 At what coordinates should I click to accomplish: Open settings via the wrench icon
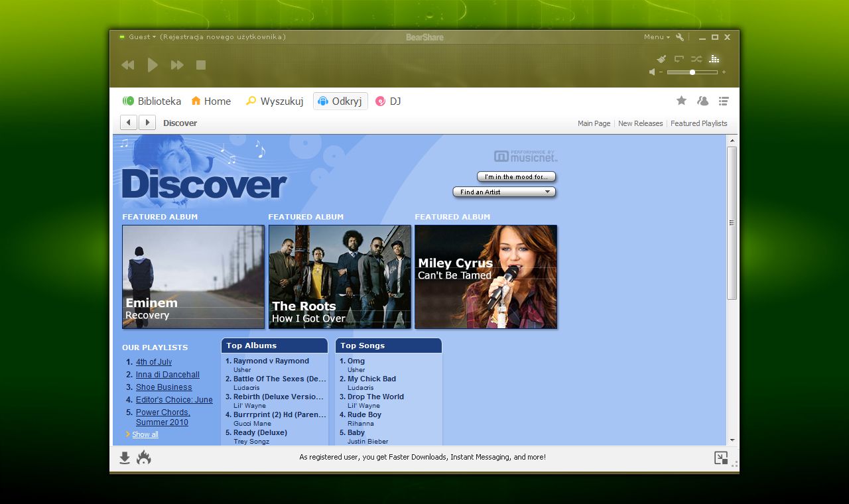(680, 37)
